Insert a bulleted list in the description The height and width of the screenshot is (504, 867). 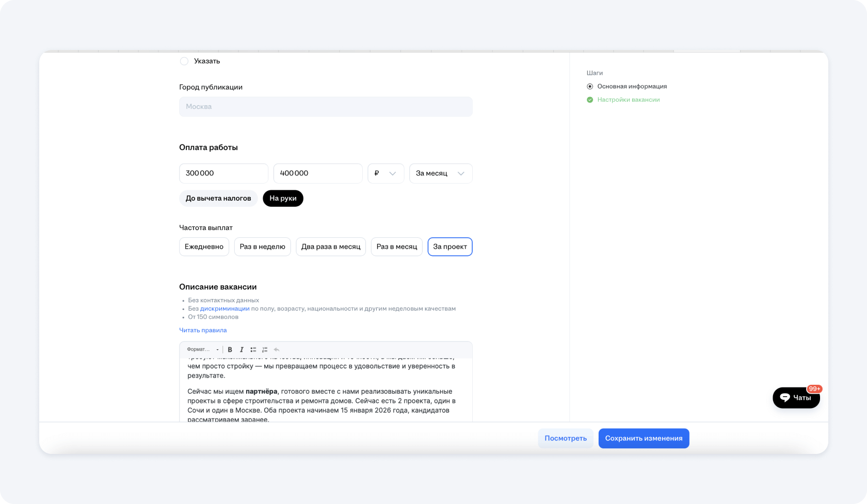pos(253,350)
